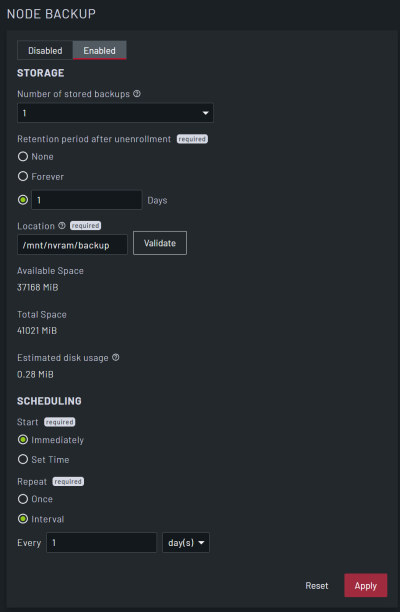This screenshot has height=612, width=400.
Task: Select the Enabled tab
Action: tap(100, 50)
